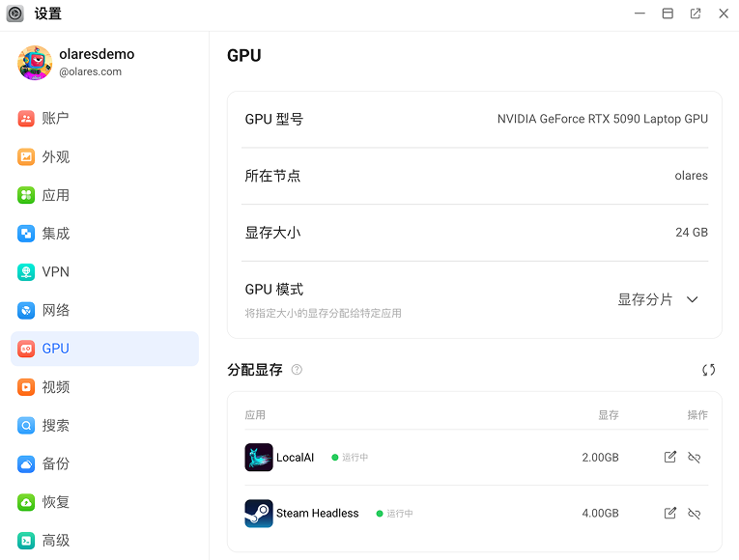The width and height of the screenshot is (739, 560).
Task: Click the 搜索 search icon
Action: [x=26, y=425]
